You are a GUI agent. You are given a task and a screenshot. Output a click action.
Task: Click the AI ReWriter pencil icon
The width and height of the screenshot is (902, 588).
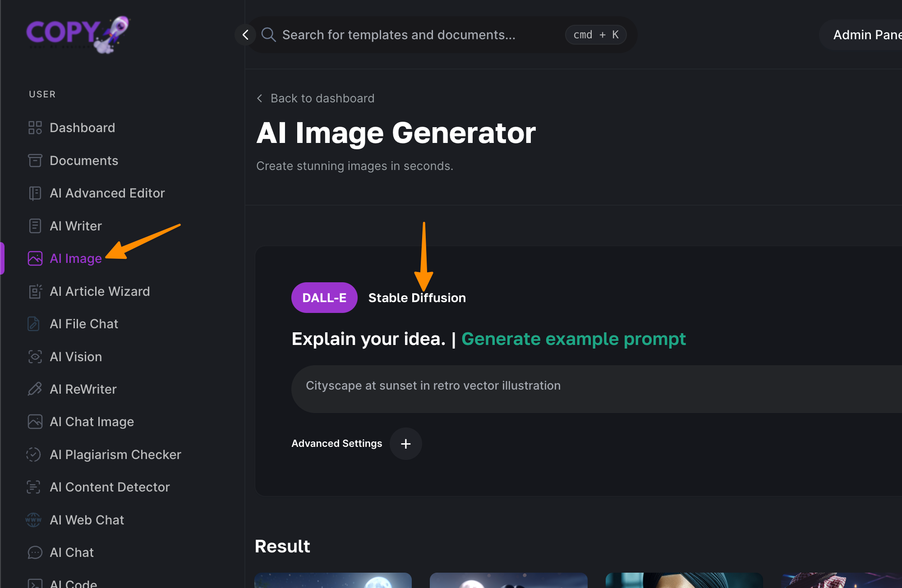pos(35,389)
